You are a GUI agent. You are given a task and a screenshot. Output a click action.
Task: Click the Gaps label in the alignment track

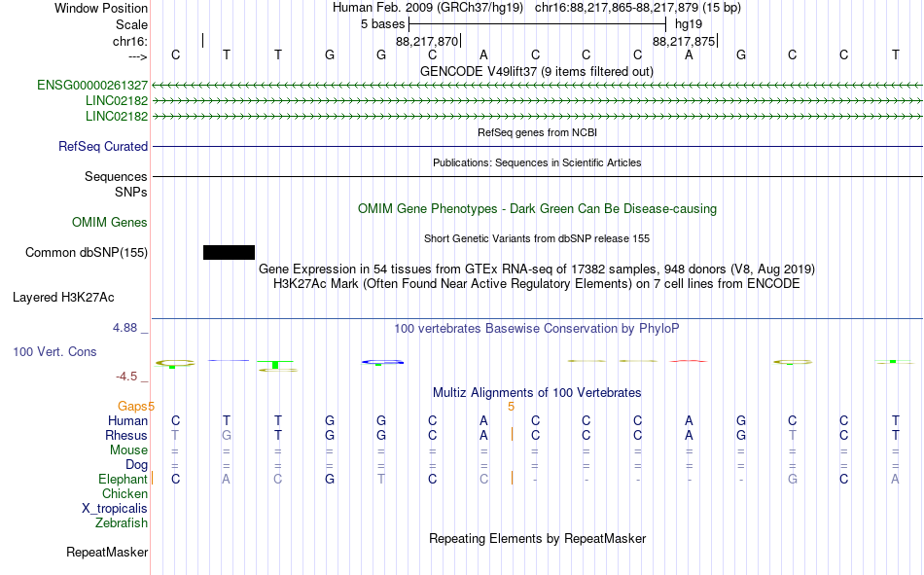coord(132,406)
